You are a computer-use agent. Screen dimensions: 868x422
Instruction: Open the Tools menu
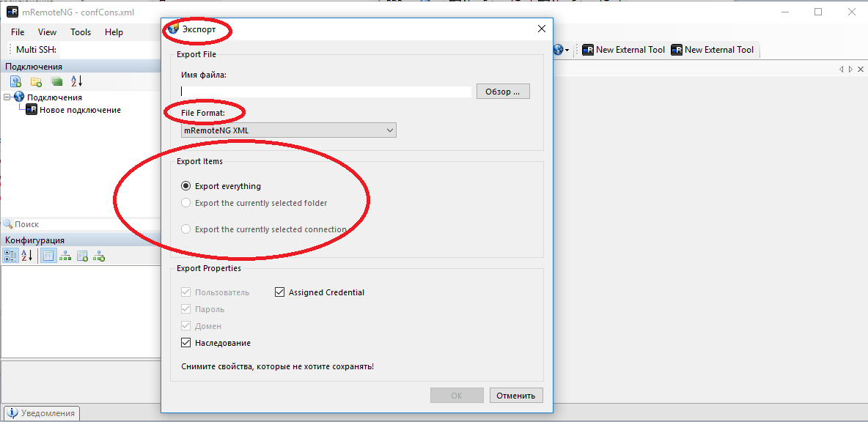(81, 32)
